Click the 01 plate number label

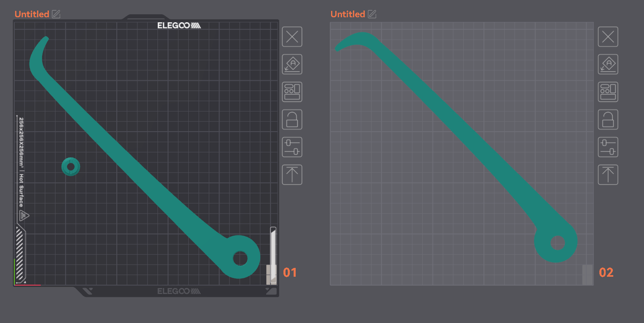(290, 273)
